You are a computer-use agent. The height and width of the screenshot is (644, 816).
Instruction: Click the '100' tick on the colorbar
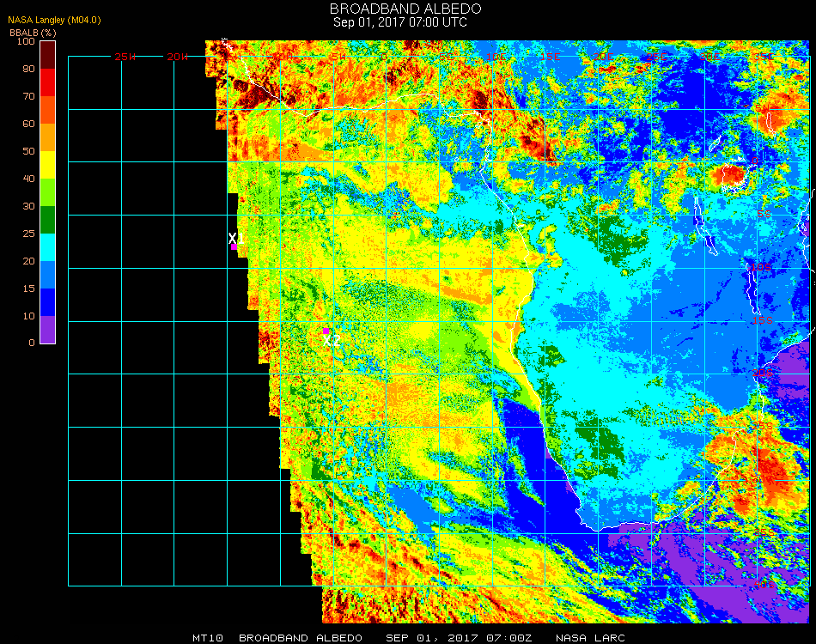click(x=26, y=41)
